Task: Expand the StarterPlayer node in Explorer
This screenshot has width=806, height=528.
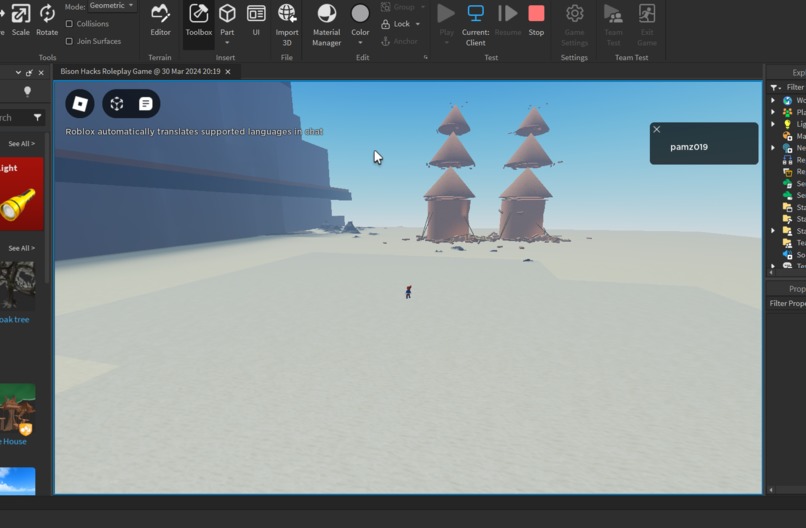Action: tap(773, 231)
